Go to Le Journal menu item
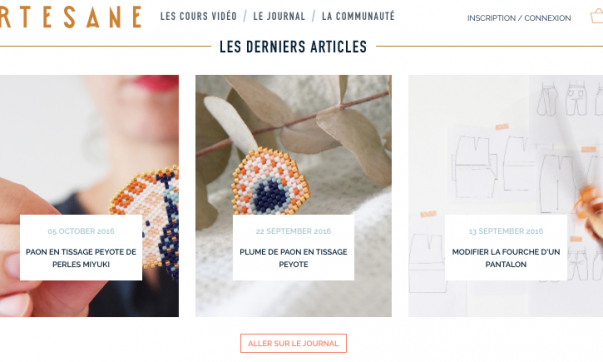 tap(279, 16)
